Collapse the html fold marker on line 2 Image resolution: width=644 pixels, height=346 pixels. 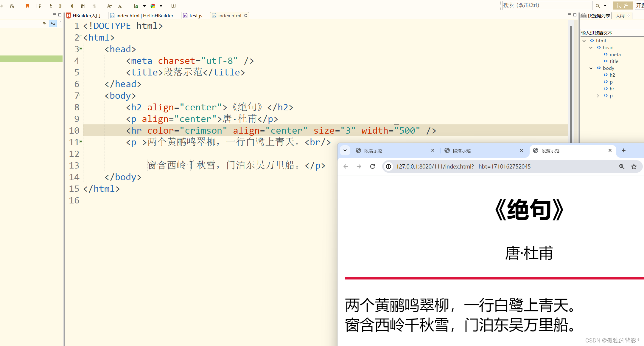point(81,37)
